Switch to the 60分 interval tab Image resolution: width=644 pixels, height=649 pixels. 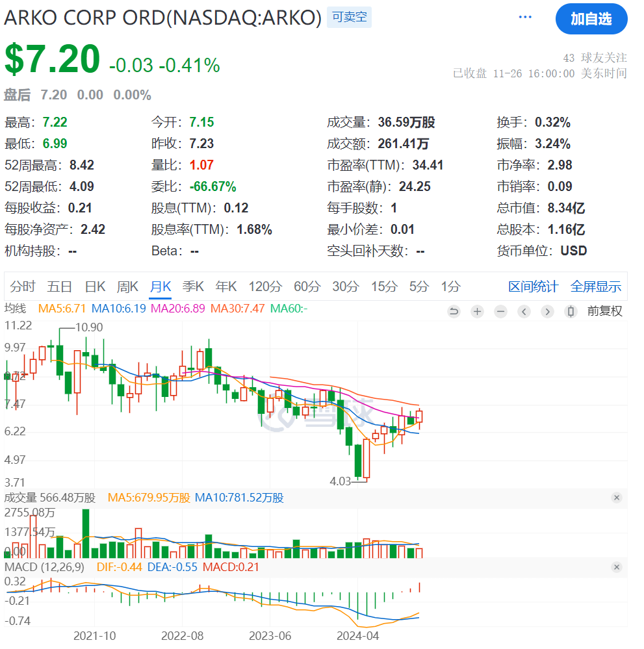[x=307, y=286]
